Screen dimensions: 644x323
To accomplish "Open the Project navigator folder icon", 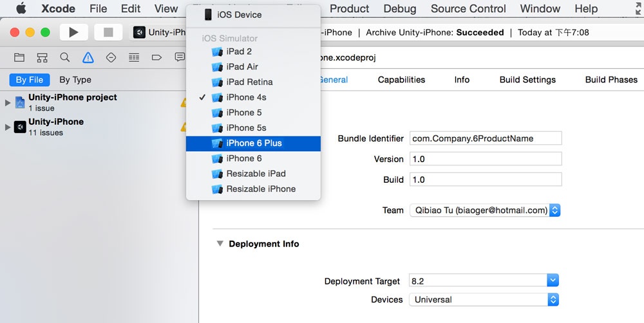I will coord(19,57).
